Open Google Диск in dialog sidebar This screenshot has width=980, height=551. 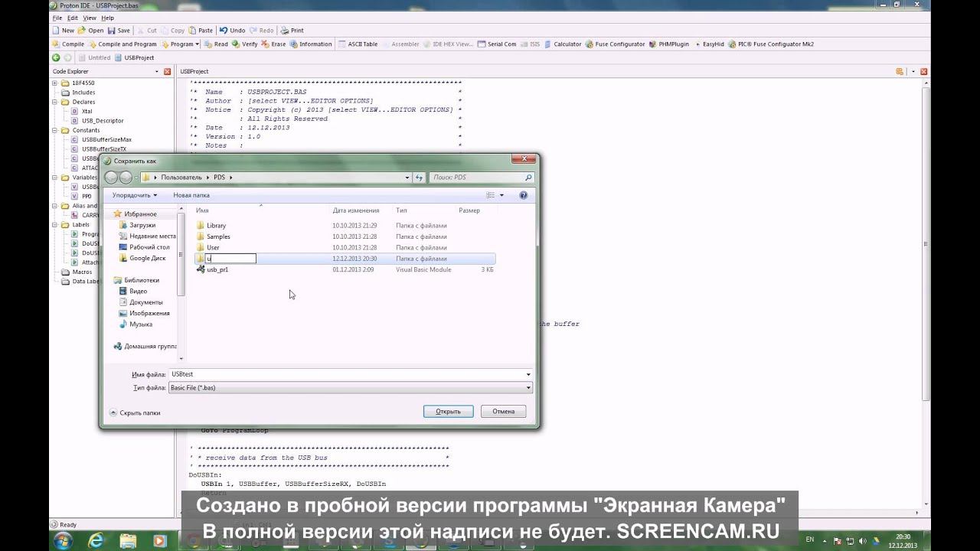tap(147, 258)
